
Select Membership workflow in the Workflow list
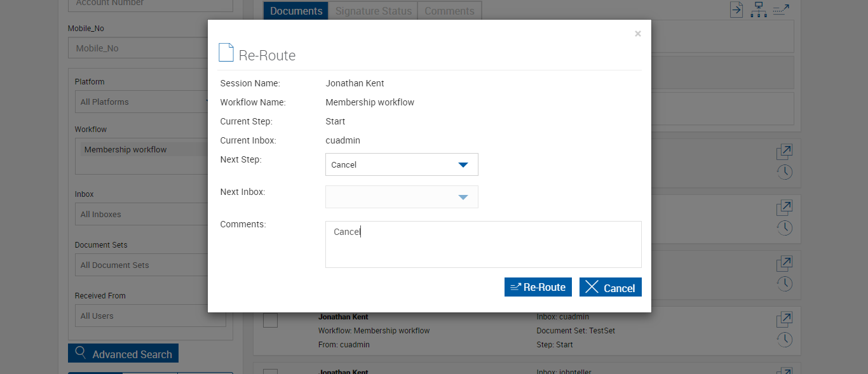point(126,150)
